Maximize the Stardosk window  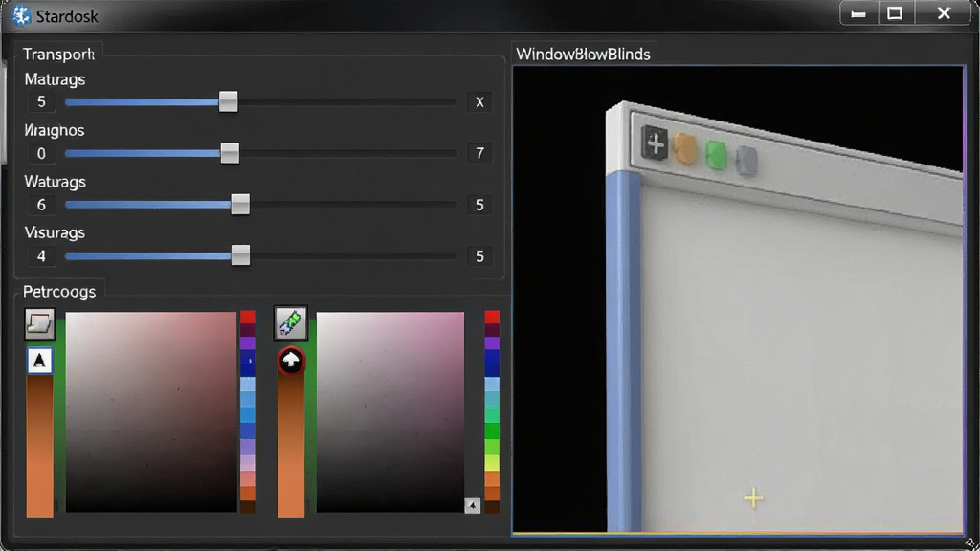click(895, 13)
